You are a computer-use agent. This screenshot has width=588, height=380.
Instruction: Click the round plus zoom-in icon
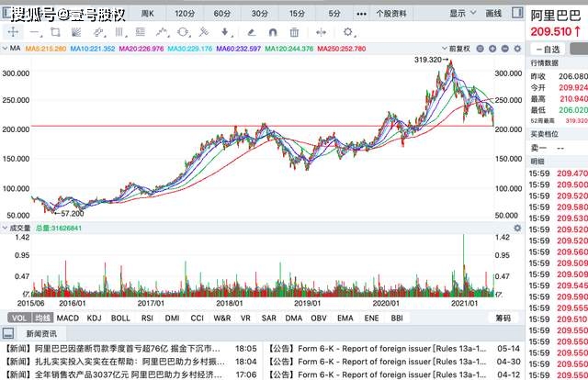point(492,49)
